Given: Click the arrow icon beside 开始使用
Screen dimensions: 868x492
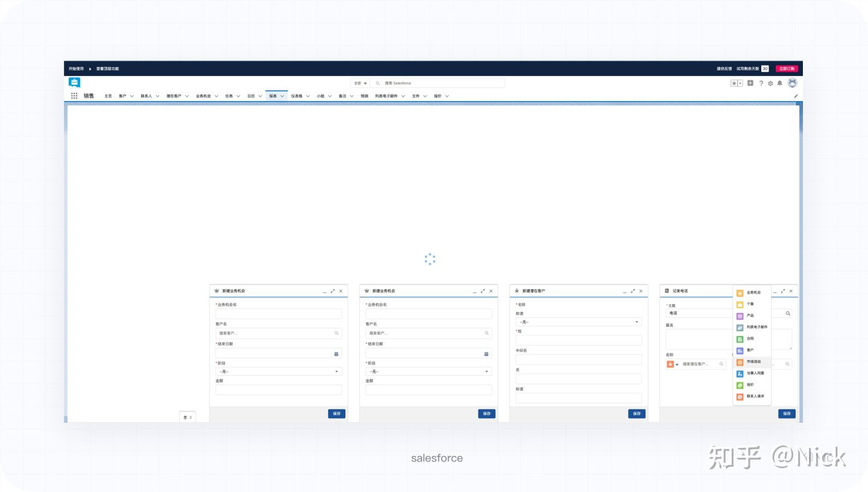Looking at the screenshot, I should coord(90,69).
